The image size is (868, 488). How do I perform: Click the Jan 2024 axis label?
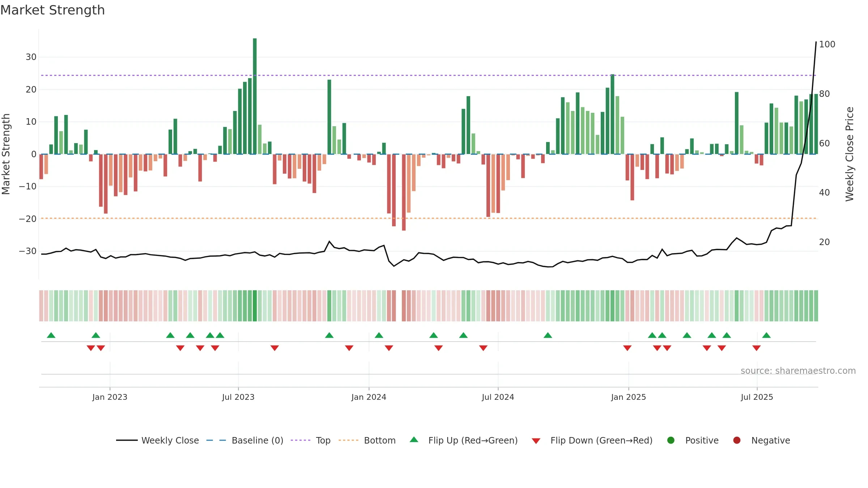coord(369,397)
